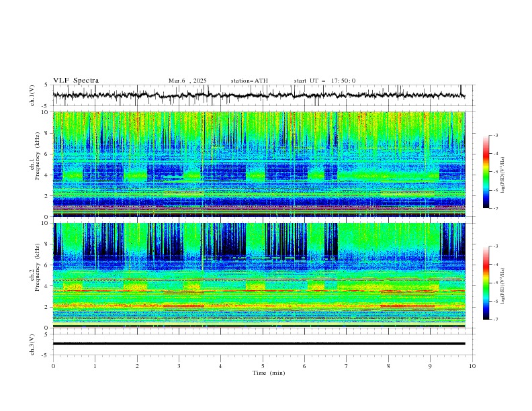The width and height of the screenshot is (532, 411).
Task: Click the "10" tick on time axis
Action: [x=472, y=366]
